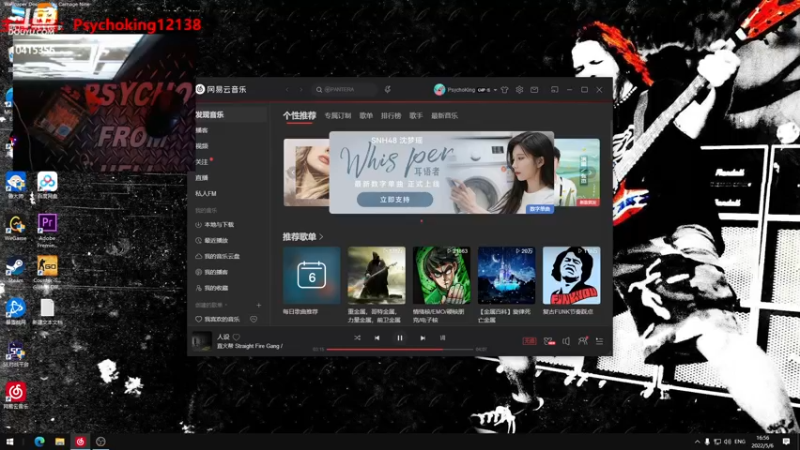The image size is (800, 450).
Task: Switch to 最新音乐 tab
Action: 444,116
